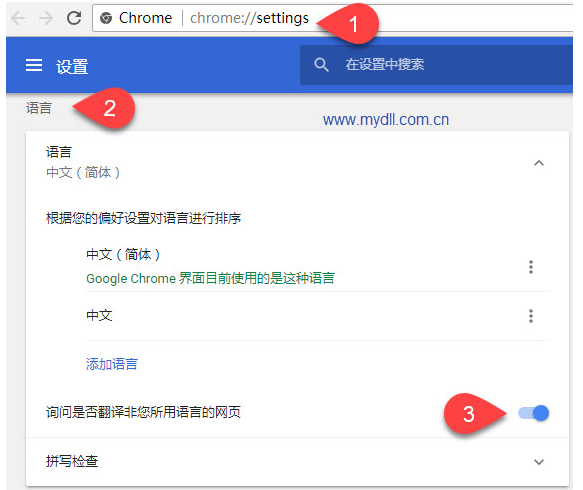The height and width of the screenshot is (490, 583).
Task: Collapse the 语言 section chevron
Action: (539, 163)
